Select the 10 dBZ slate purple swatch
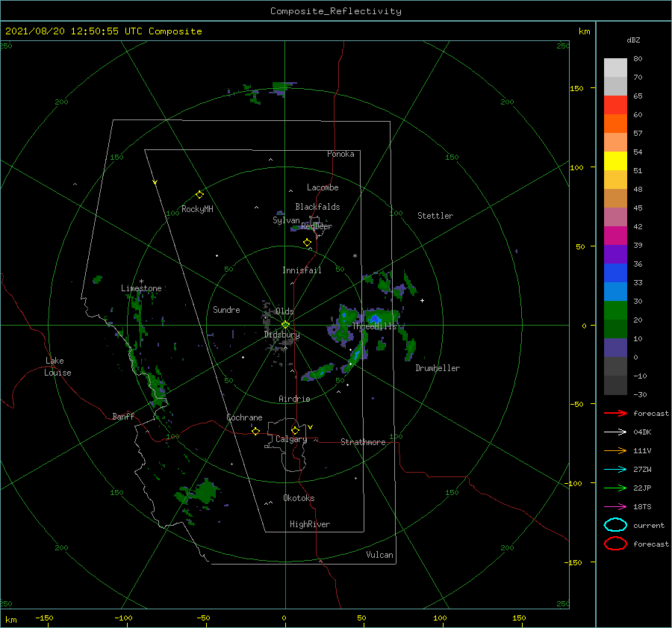The width and height of the screenshot is (672, 628). tap(615, 347)
